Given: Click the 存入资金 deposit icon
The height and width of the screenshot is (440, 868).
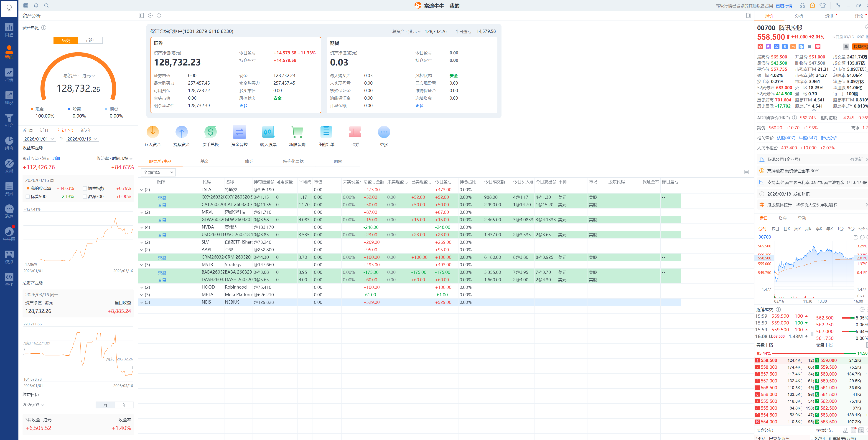Looking at the screenshot, I should coord(153,132).
